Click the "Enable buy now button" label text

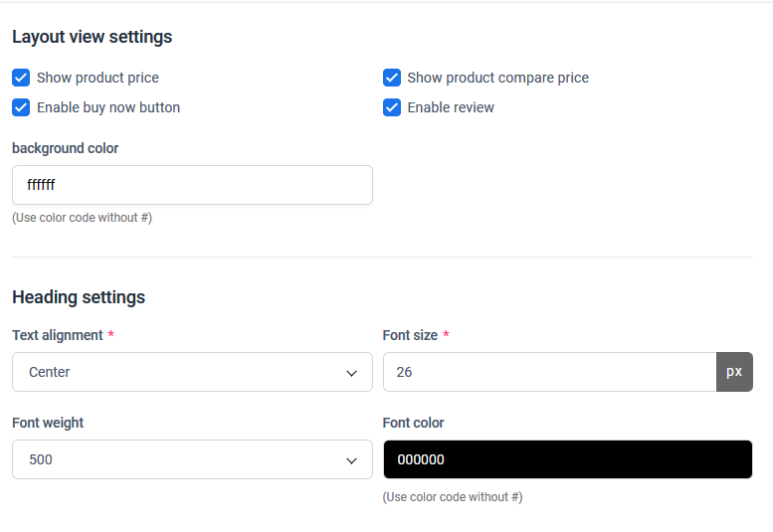pos(108,107)
